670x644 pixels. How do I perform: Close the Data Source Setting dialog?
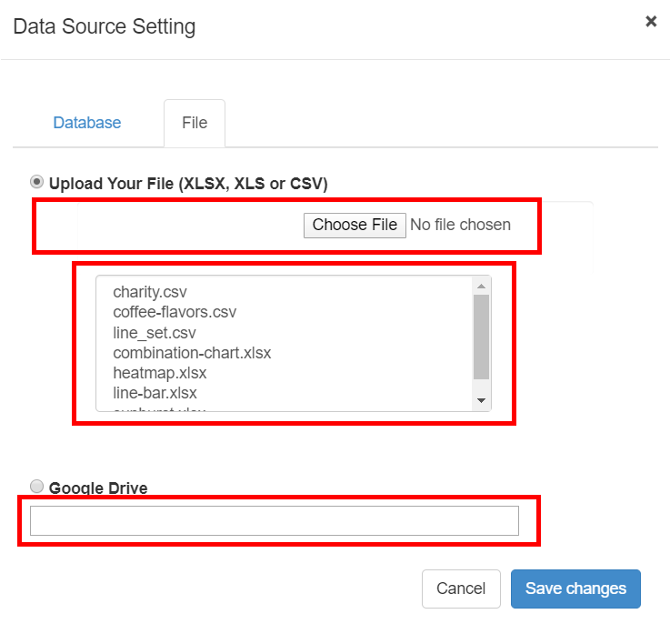[651, 21]
